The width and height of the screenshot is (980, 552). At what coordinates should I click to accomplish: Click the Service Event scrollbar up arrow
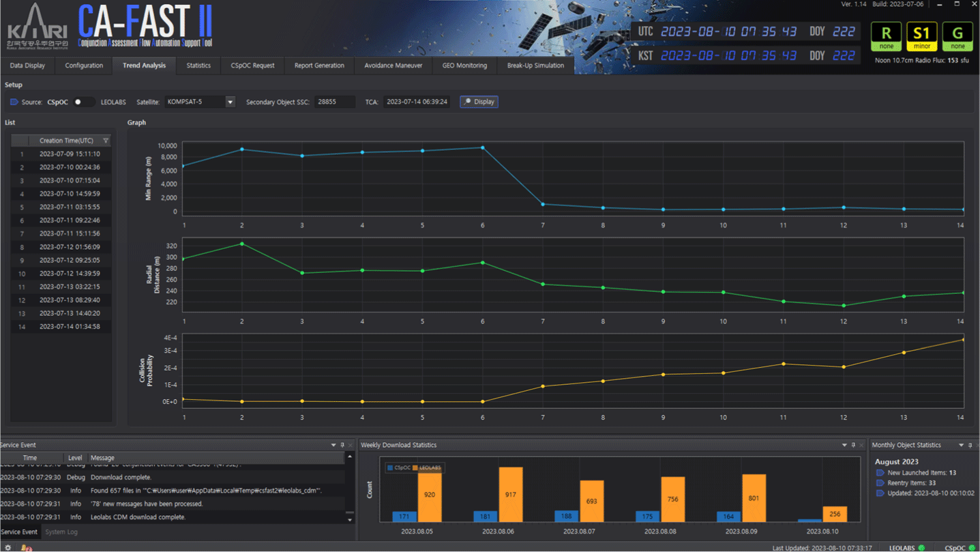[350, 456]
